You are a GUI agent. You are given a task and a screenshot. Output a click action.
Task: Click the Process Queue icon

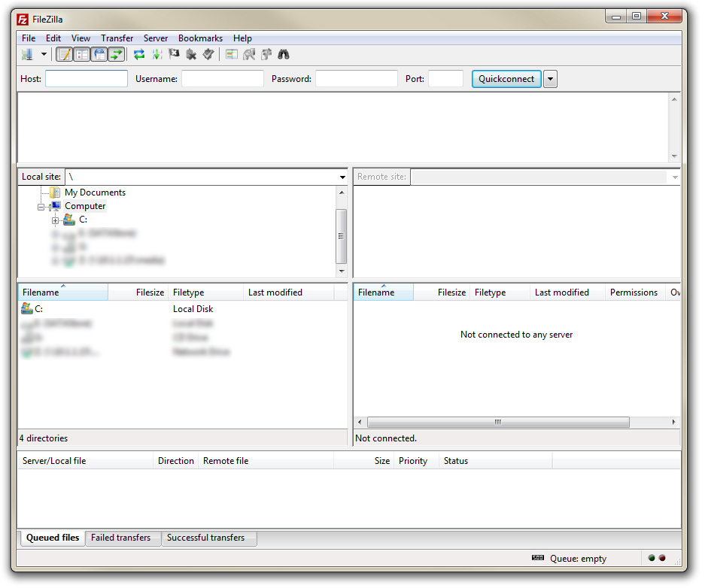point(158,54)
